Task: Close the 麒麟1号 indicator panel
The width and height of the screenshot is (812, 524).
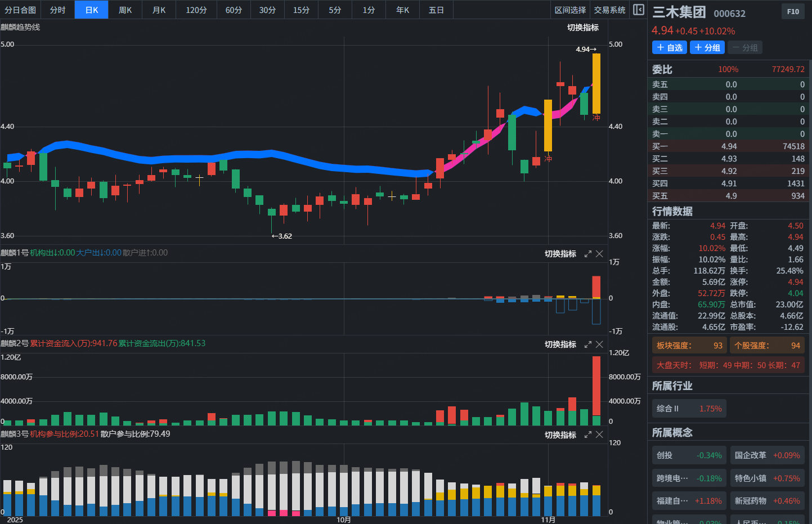Action: (x=599, y=254)
